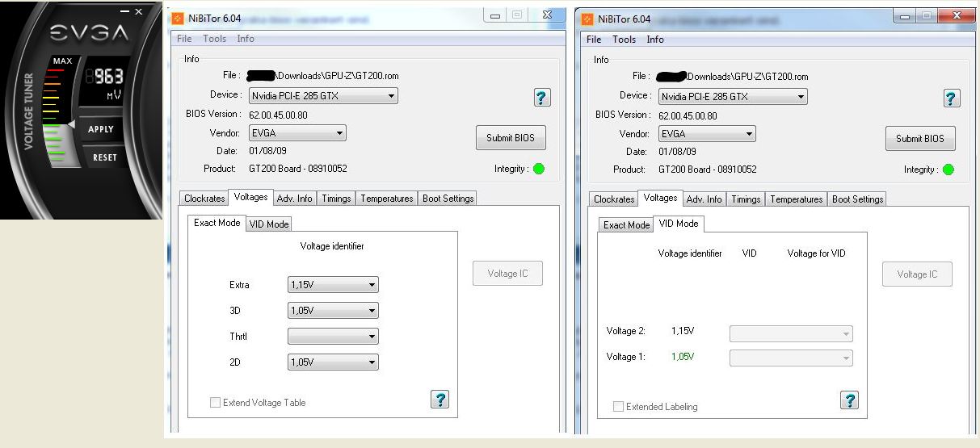Switch to Temperatures tab in right NiBiTor
The width and height of the screenshot is (980, 448).
[797, 199]
